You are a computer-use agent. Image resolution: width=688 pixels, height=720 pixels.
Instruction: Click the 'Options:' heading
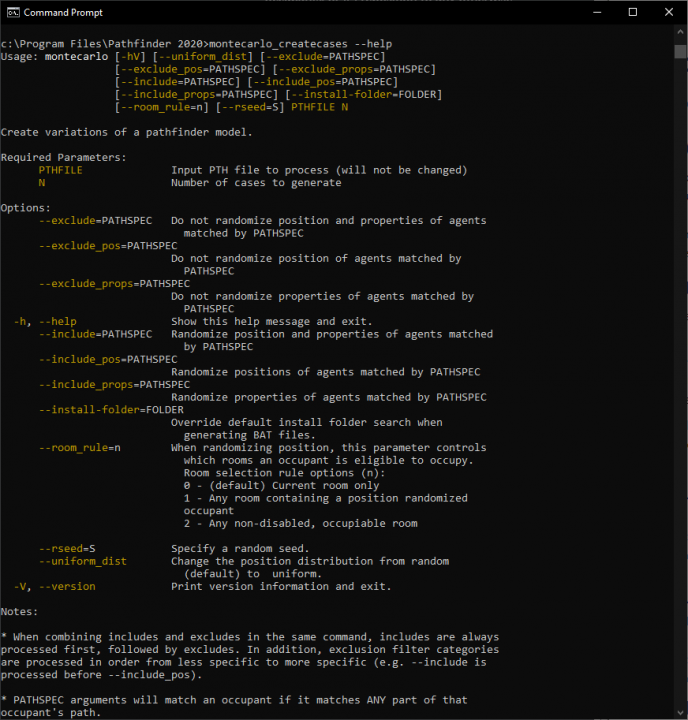(26, 208)
